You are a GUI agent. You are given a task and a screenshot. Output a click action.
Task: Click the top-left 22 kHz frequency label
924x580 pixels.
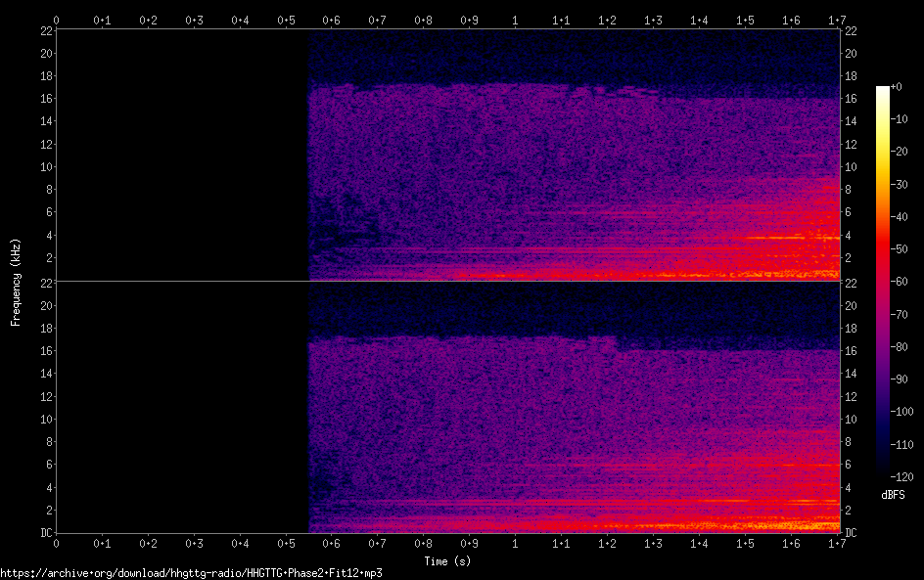(45, 30)
